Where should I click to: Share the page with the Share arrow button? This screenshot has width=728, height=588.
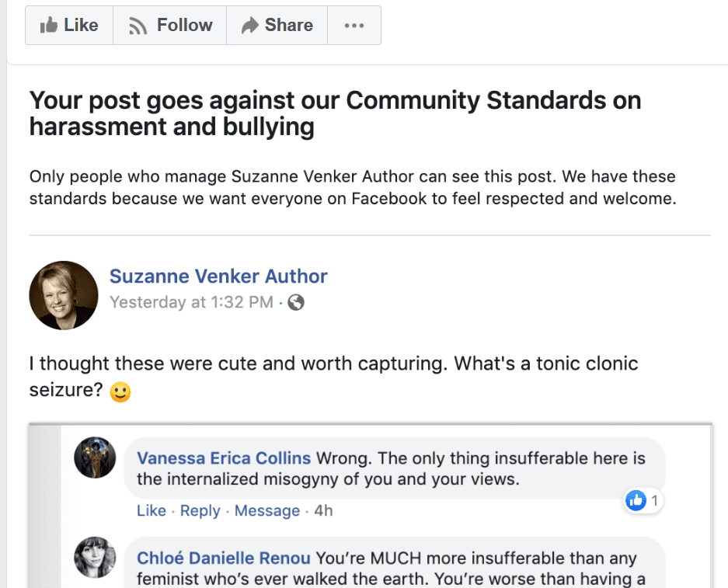click(x=277, y=26)
